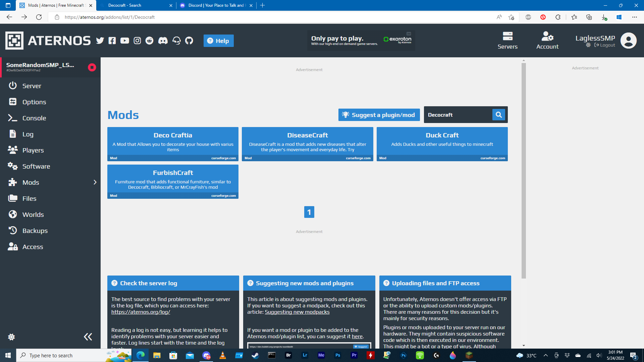Image resolution: width=644 pixels, height=362 pixels.
Task: Open Uploading files and FTP access article
Action: (x=445, y=283)
